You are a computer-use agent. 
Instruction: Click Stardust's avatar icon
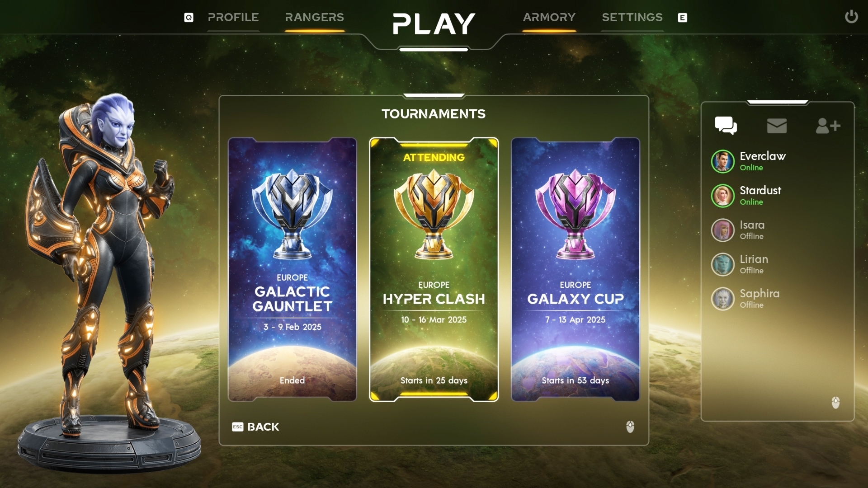722,196
